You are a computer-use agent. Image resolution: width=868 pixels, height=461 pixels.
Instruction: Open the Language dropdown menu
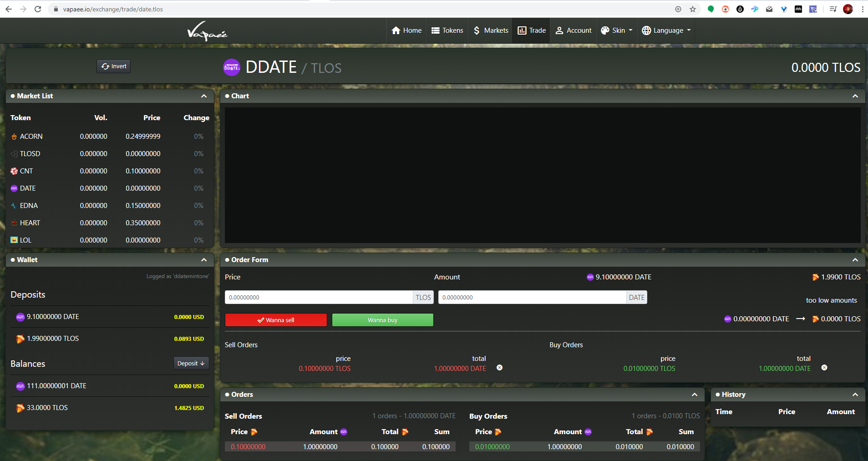[x=666, y=30]
